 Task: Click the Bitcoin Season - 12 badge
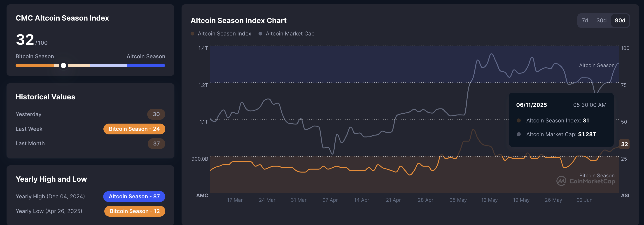click(135, 211)
